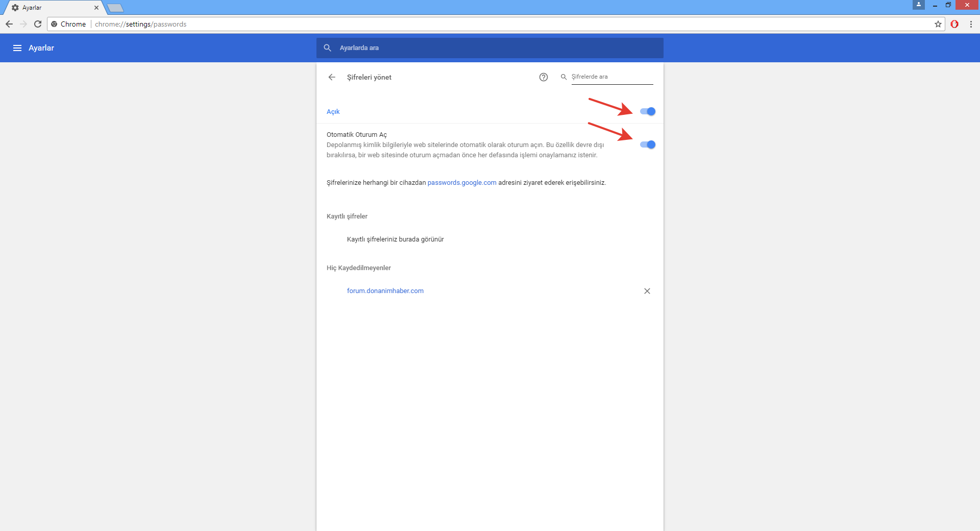Open Chrome three-dot menu
Screen dimensions: 980x531
click(971, 24)
